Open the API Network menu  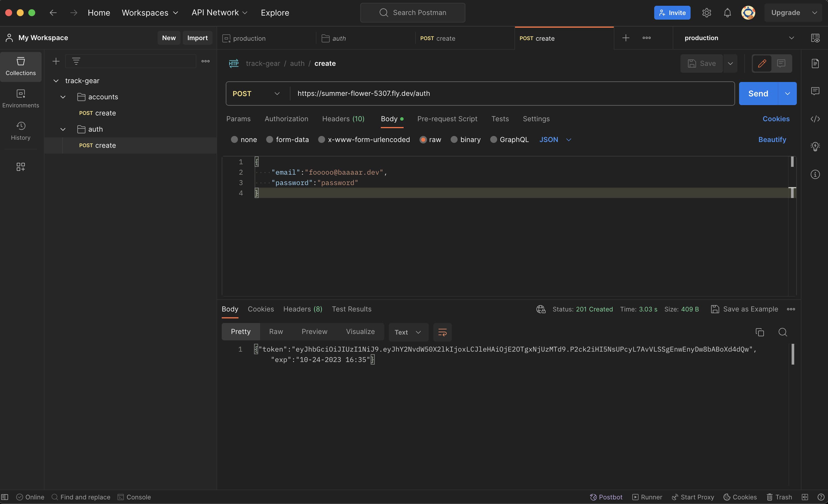coord(219,13)
